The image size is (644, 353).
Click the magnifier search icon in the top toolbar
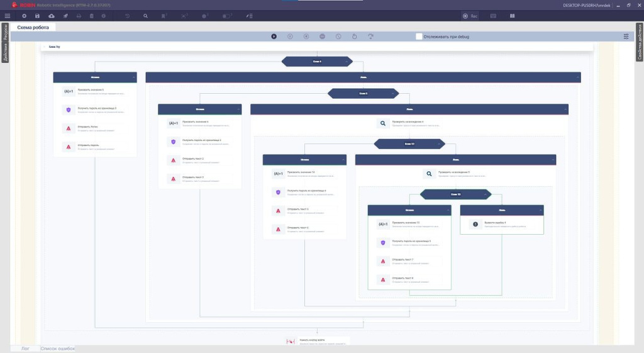point(146,16)
